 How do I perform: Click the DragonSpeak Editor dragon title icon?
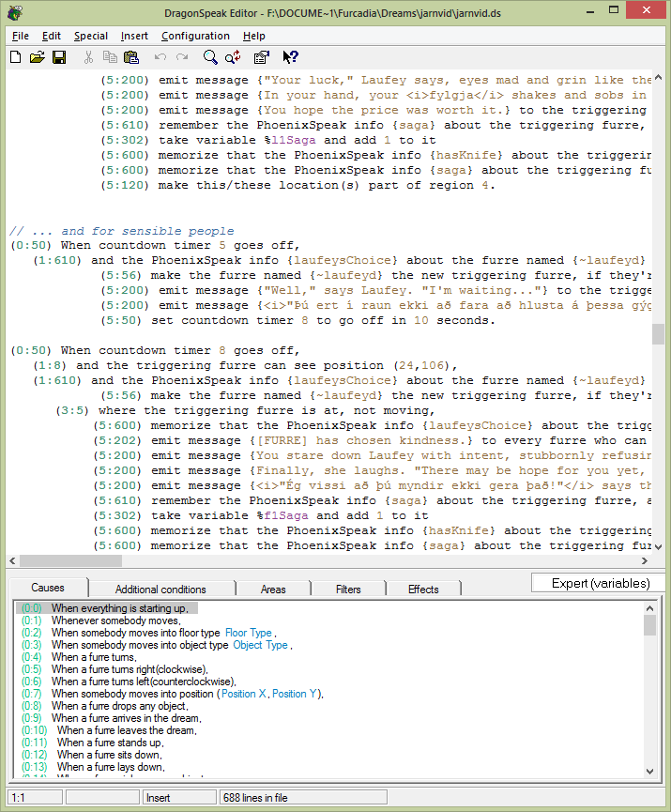[x=15, y=12]
